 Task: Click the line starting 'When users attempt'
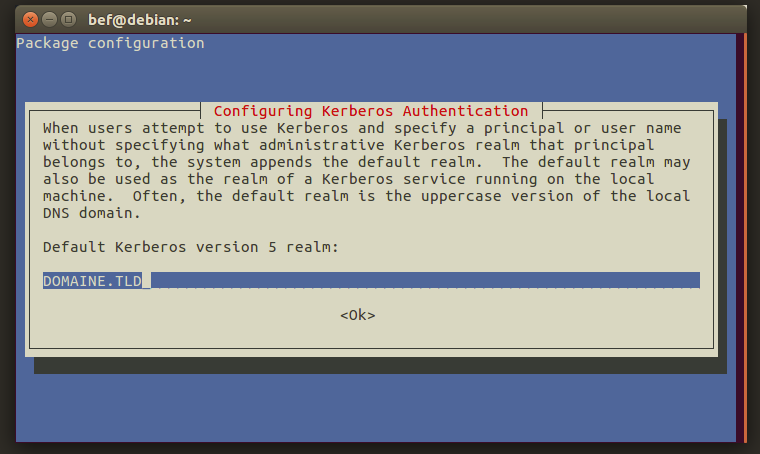pyautogui.click(x=362, y=128)
